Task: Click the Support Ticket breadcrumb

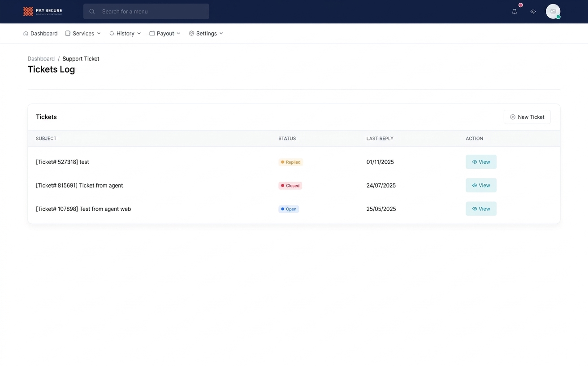Action: (81, 59)
